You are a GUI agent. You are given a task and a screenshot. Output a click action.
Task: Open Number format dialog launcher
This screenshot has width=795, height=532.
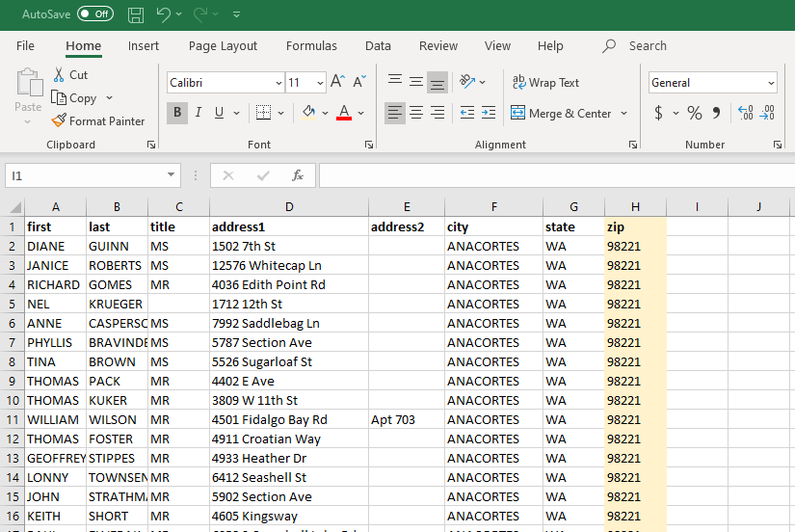click(778, 145)
